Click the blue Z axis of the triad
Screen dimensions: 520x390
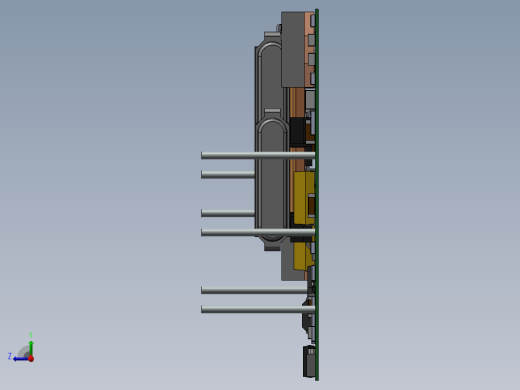[21, 359]
